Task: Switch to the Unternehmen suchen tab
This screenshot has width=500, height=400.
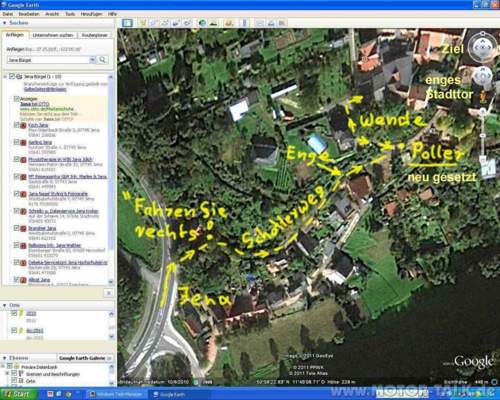Action: (53, 35)
